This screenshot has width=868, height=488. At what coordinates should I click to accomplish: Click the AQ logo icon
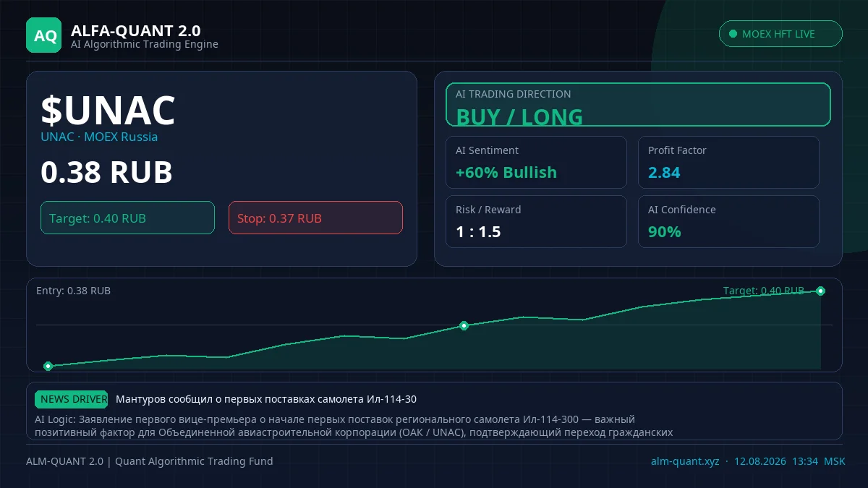tap(44, 35)
